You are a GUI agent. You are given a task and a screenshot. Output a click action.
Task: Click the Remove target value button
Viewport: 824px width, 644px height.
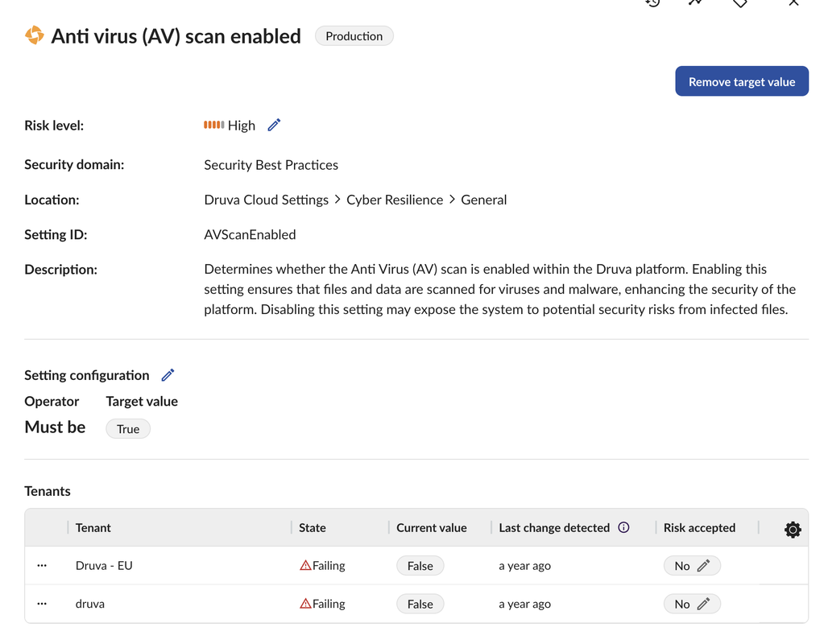pyautogui.click(x=742, y=81)
